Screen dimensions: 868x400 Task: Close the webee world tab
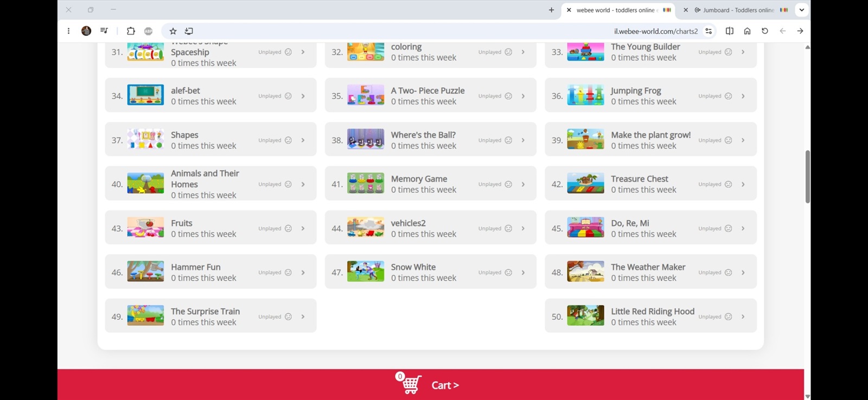click(x=569, y=10)
